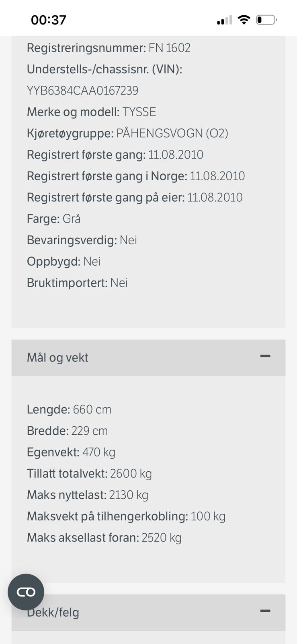The width and height of the screenshot is (297, 644).
Task: Click the Merke og modell TYSSE row
Action: 91,112
